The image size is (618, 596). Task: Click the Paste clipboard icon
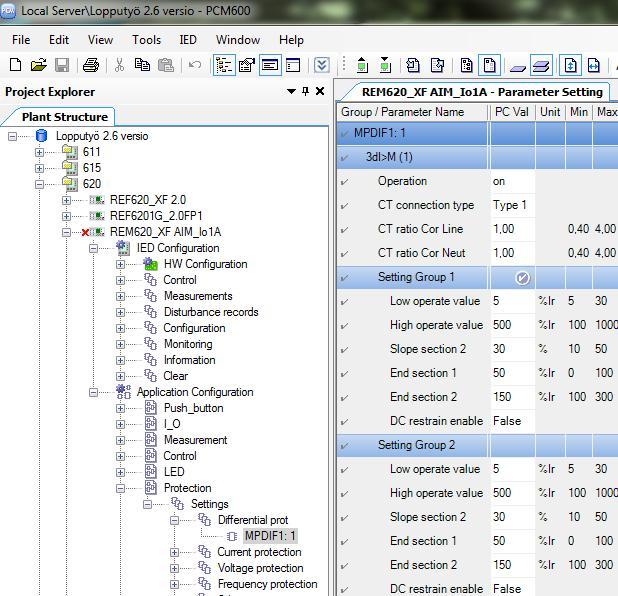[166, 65]
